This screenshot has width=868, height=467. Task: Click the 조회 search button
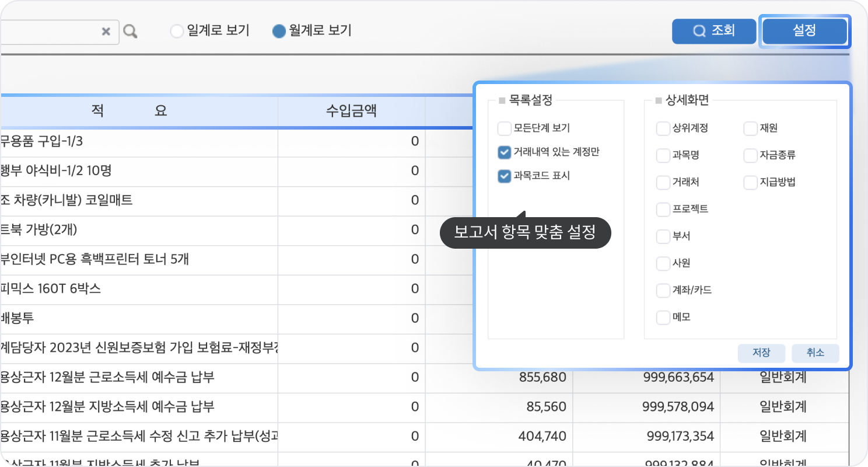(714, 31)
